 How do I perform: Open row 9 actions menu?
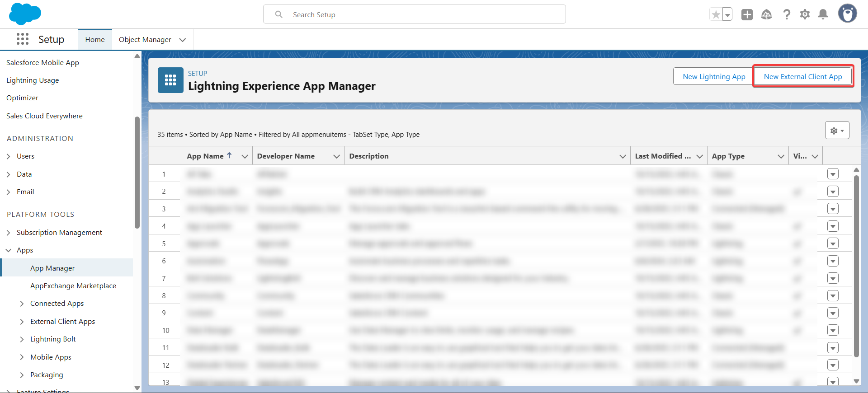(x=833, y=313)
